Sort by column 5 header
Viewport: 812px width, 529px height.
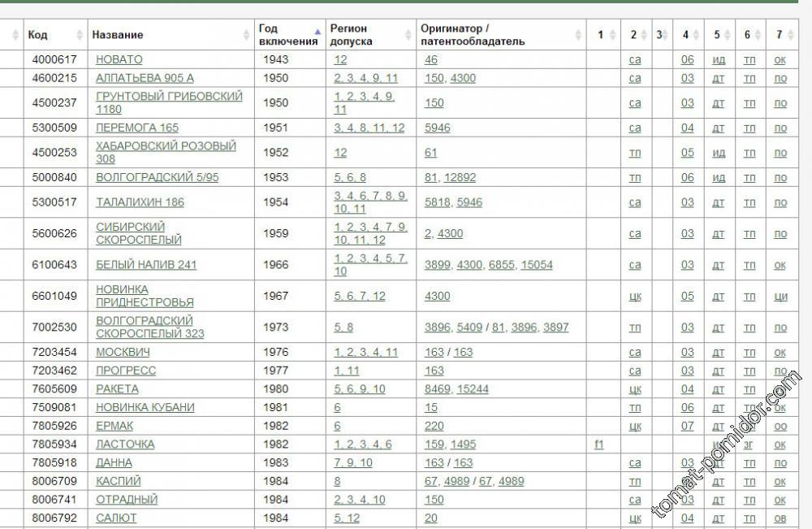(x=719, y=35)
